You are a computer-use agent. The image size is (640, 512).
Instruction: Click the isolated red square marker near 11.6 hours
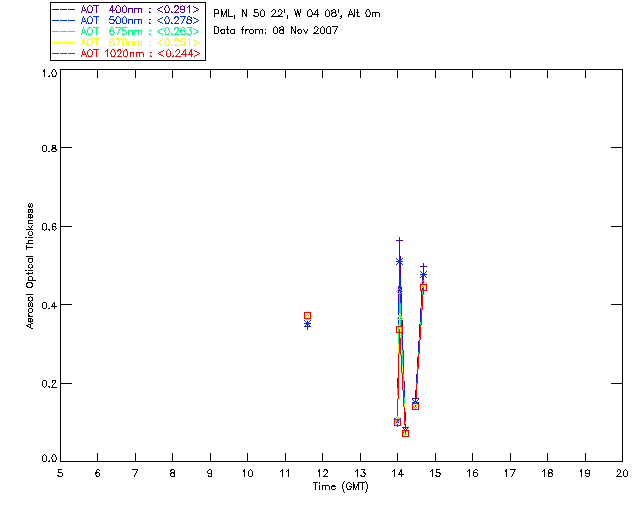(307, 315)
